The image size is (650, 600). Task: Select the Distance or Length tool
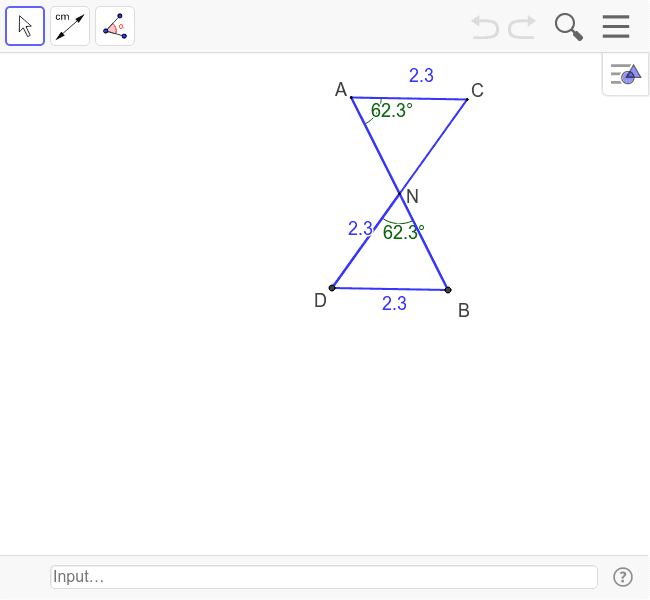[70, 26]
